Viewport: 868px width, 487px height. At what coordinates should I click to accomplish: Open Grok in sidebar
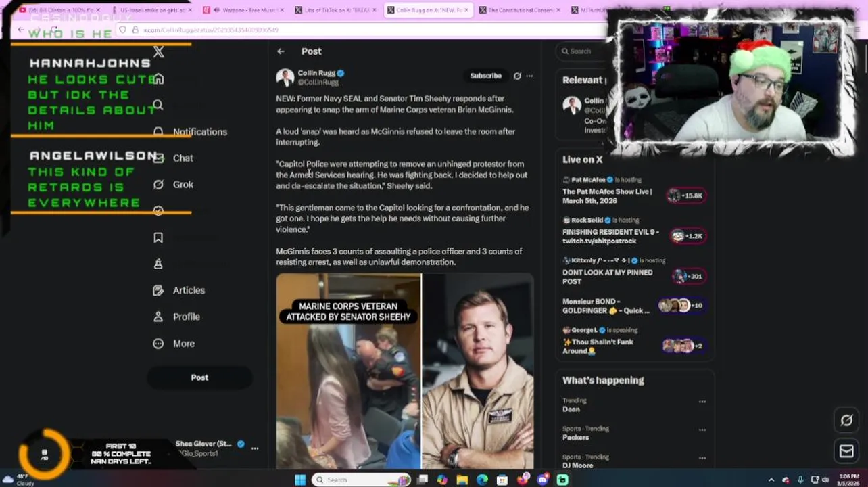(x=174, y=185)
